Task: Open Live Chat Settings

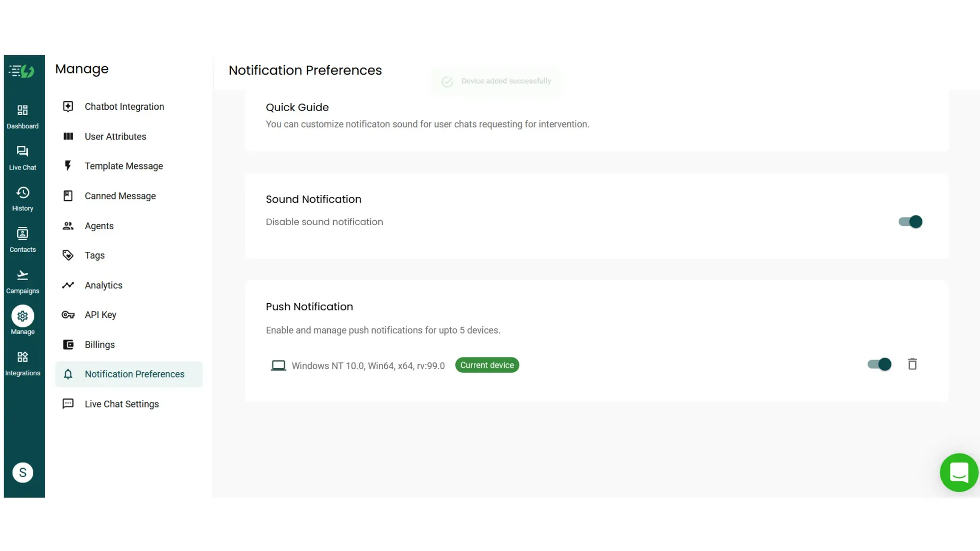Action: click(x=122, y=404)
